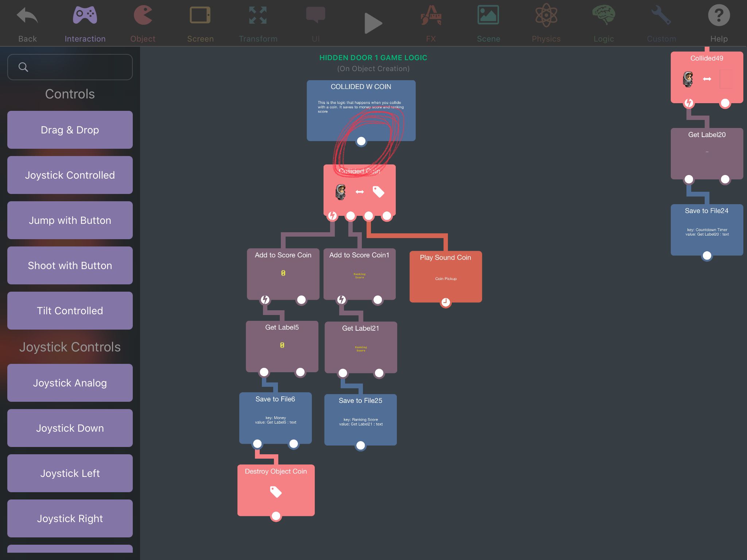Add the Drag & Drop behavior

pyautogui.click(x=70, y=130)
